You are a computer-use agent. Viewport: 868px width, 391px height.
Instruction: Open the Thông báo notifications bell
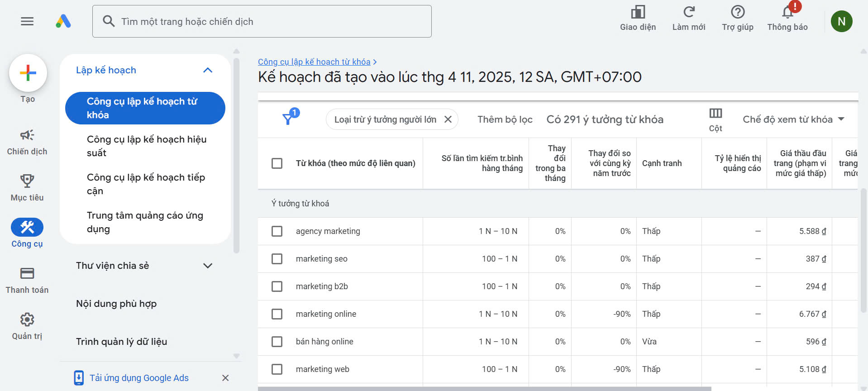(x=787, y=13)
